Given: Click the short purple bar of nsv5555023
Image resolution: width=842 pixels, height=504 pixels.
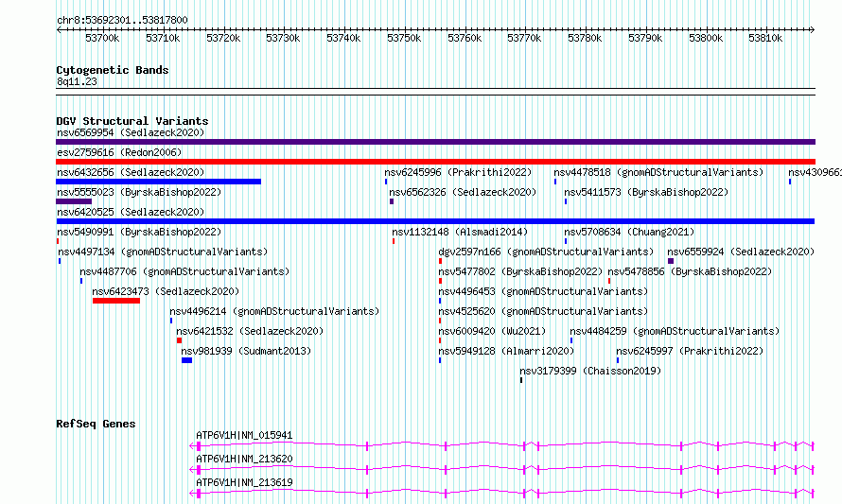Looking at the screenshot, I should tap(74, 201).
